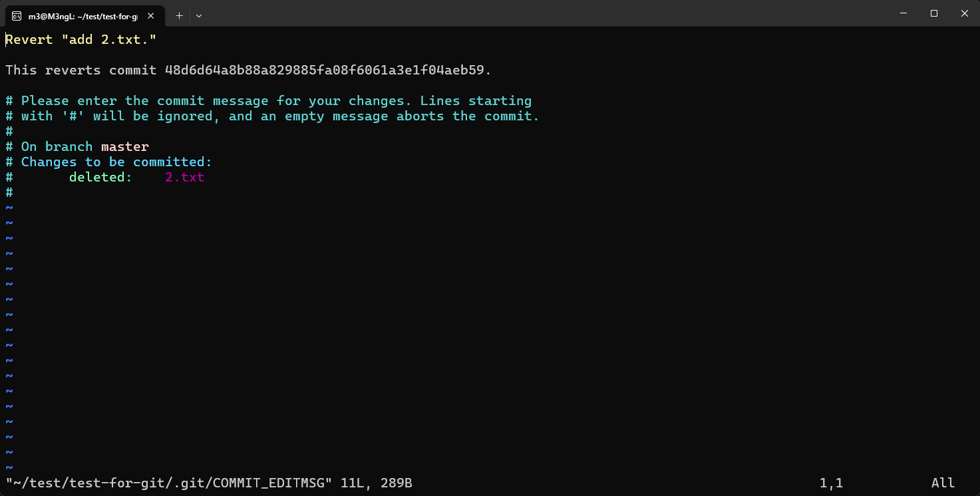Close the test-for-git terminal tab
The height and width of the screenshot is (496, 980).
pyautogui.click(x=150, y=16)
